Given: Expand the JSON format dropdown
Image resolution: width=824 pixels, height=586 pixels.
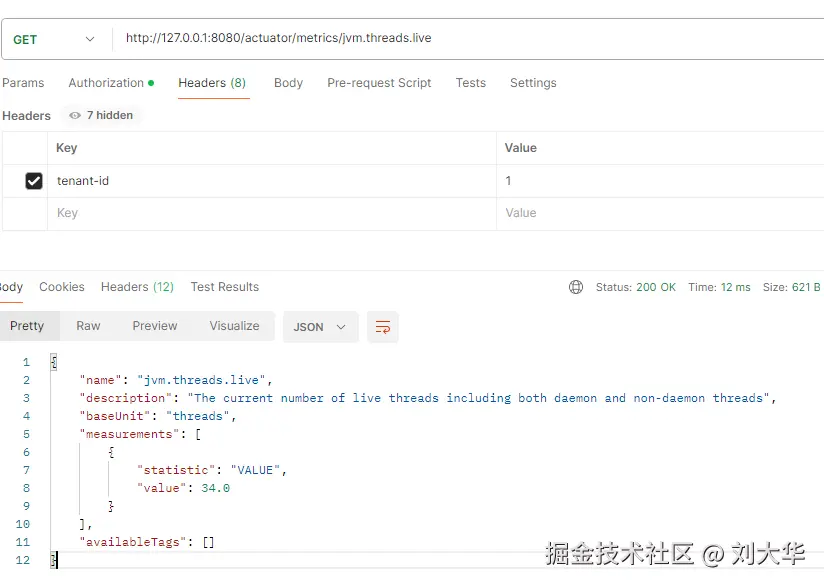Looking at the screenshot, I should click(x=320, y=327).
